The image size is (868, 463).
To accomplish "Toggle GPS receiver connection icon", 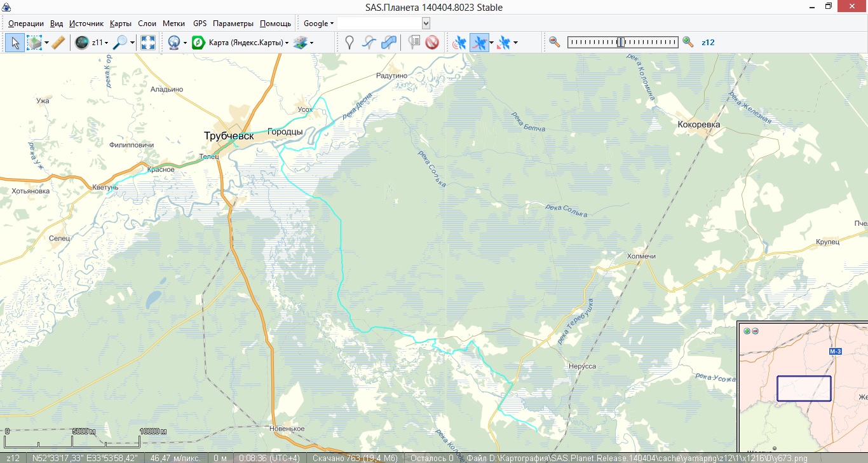I will click(x=459, y=43).
